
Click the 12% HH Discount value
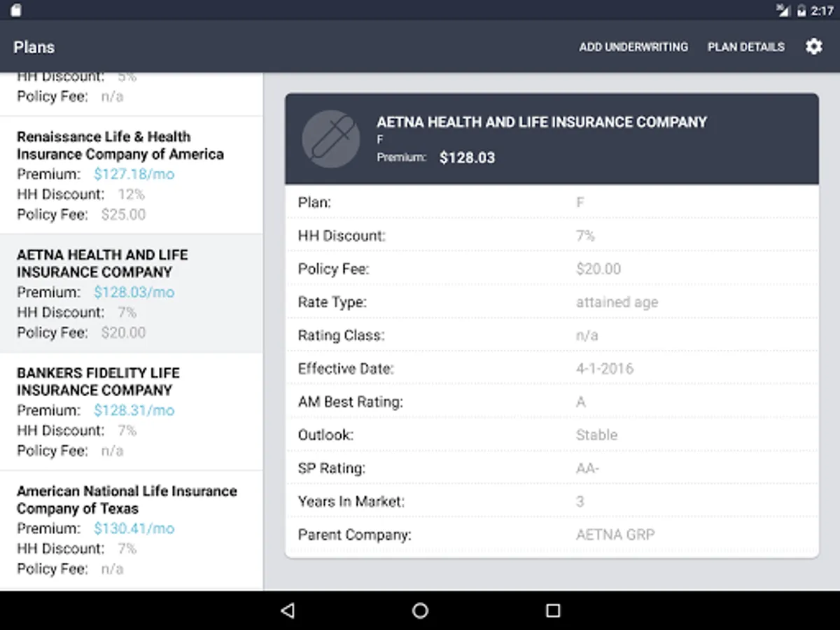coord(131,194)
